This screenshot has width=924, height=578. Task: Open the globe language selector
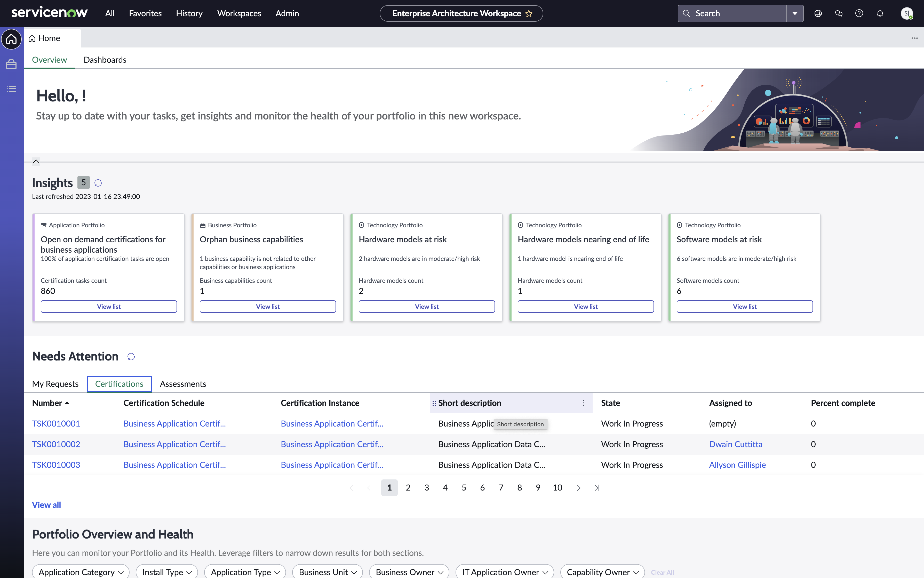coord(818,13)
